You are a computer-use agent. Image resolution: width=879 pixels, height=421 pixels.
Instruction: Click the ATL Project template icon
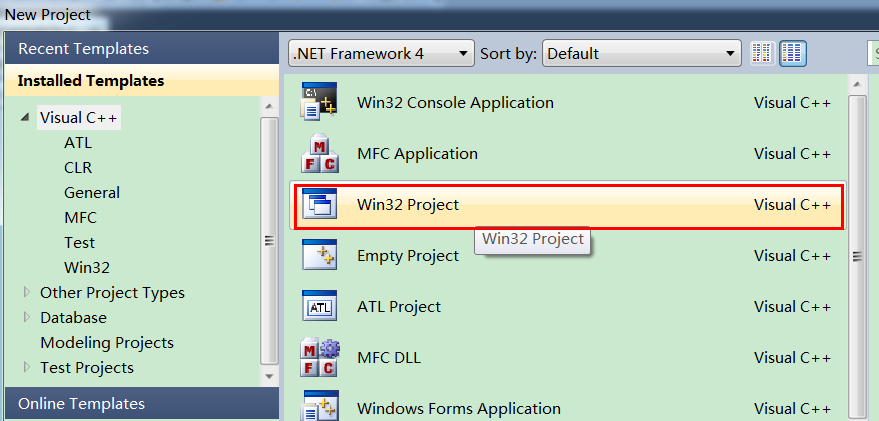click(x=319, y=306)
